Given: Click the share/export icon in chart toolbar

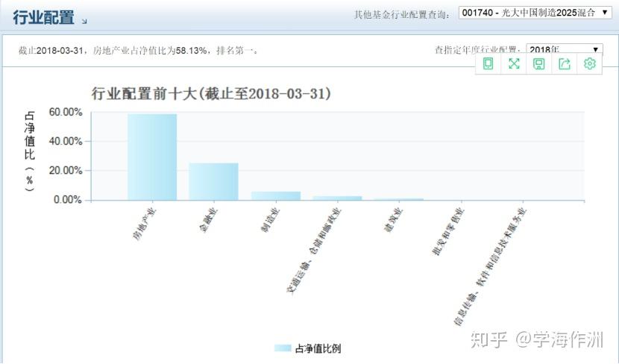Looking at the screenshot, I should pos(564,64).
